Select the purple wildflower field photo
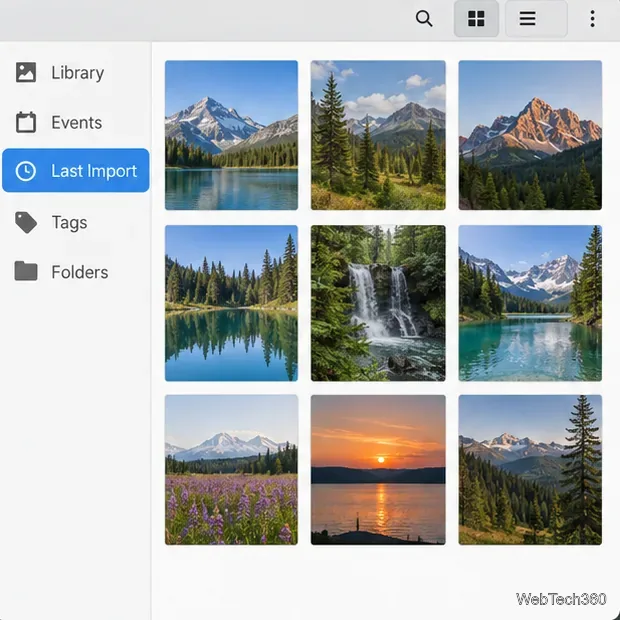Screen dimensions: 620x620 231,470
